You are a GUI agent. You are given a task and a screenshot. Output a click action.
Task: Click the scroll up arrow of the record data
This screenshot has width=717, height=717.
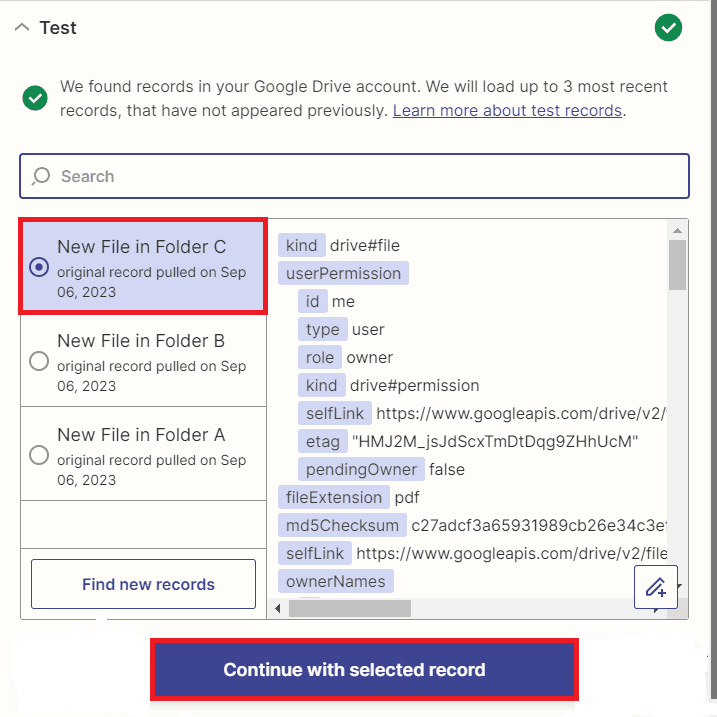click(677, 230)
